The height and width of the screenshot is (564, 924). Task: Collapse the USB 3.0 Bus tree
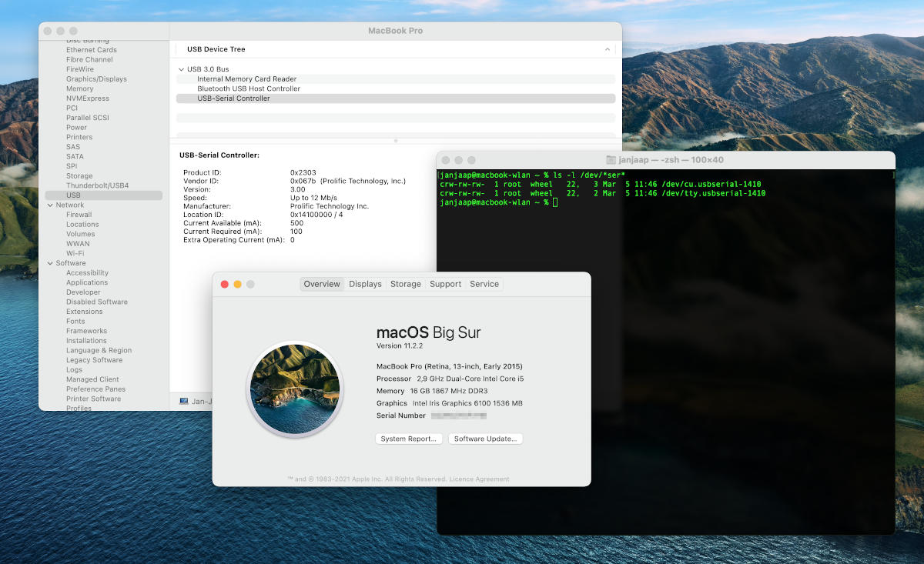point(181,69)
